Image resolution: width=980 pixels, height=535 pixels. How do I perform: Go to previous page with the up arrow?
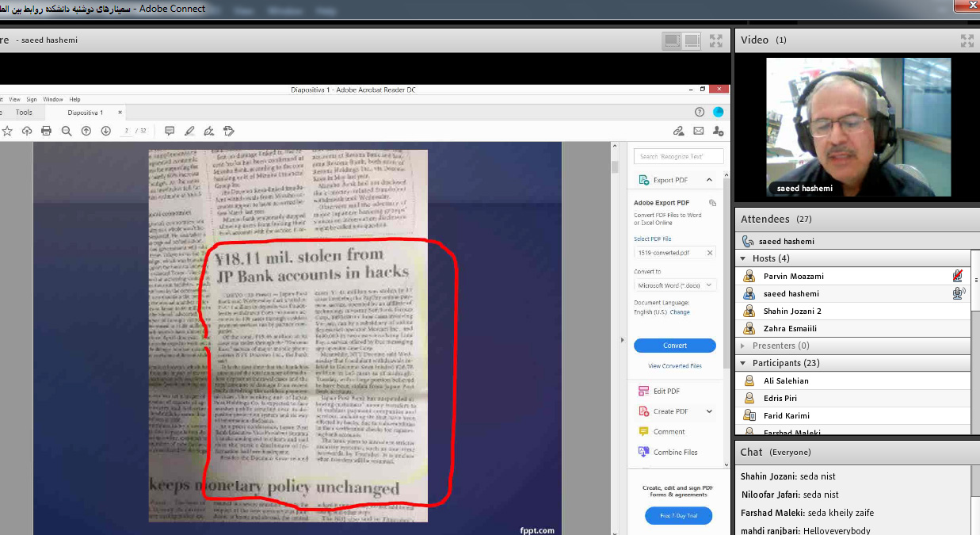point(86,131)
